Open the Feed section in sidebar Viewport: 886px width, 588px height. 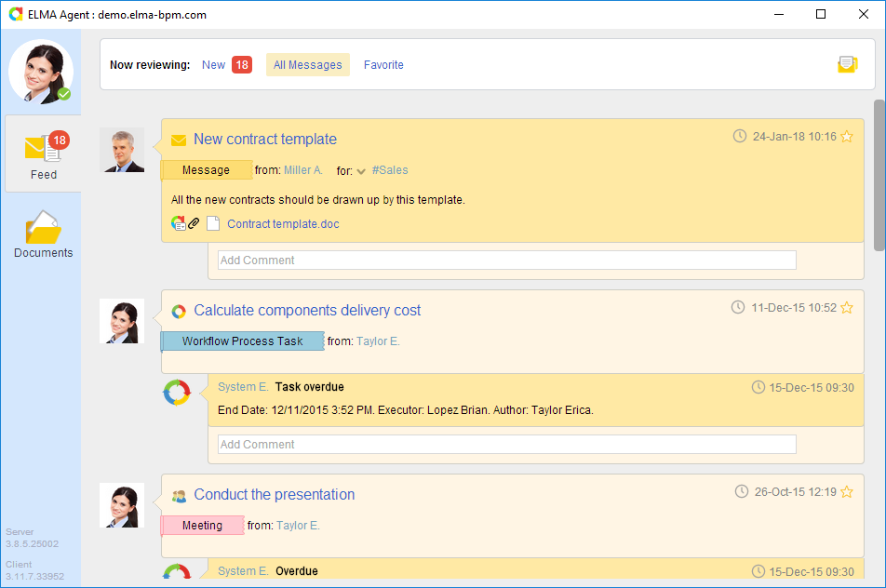click(43, 154)
